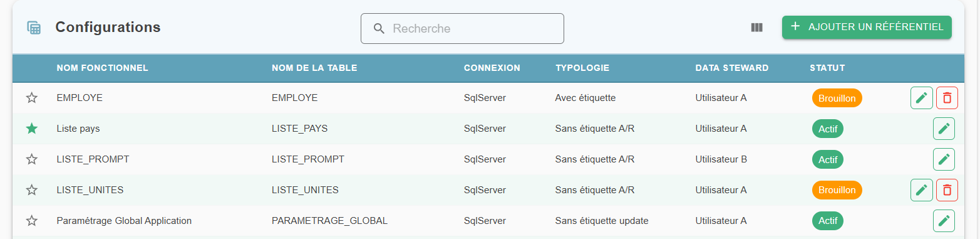Image resolution: width=980 pixels, height=239 pixels.
Task: Click the Actif badge on the LISTE_PROMPT row
Action: click(x=828, y=159)
